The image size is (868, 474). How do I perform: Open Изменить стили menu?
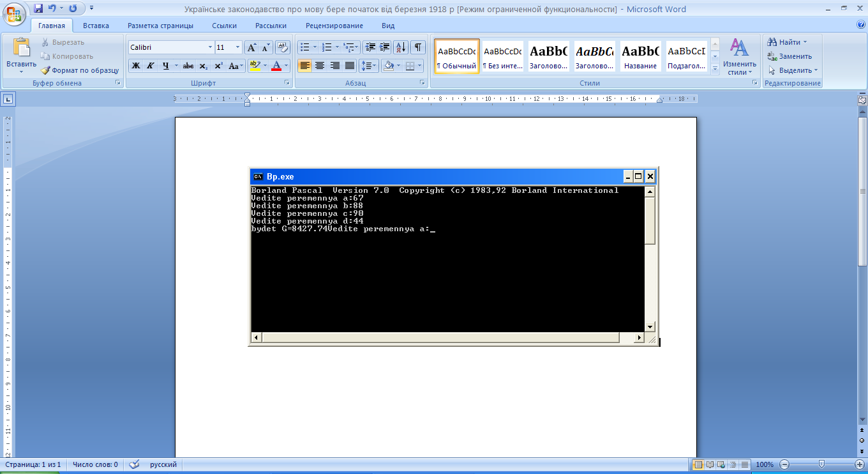pyautogui.click(x=740, y=57)
